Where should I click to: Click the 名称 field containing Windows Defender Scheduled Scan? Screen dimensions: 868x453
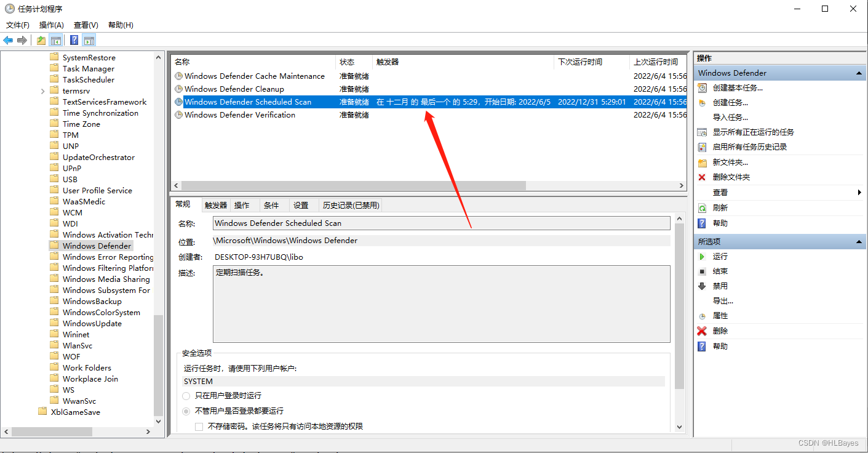[x=441, y=223]
